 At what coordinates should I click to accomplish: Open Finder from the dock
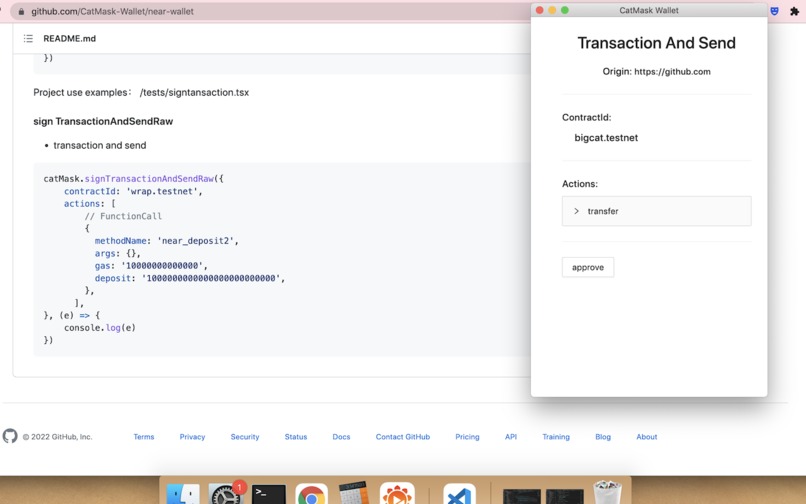[x=184, y=494]
